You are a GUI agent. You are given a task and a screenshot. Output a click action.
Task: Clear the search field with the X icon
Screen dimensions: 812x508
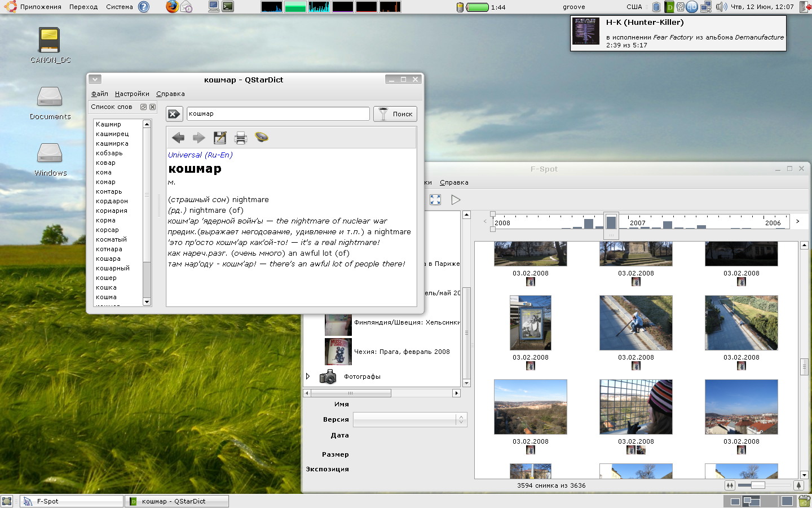pyautogui.click(x=174, y=114)
